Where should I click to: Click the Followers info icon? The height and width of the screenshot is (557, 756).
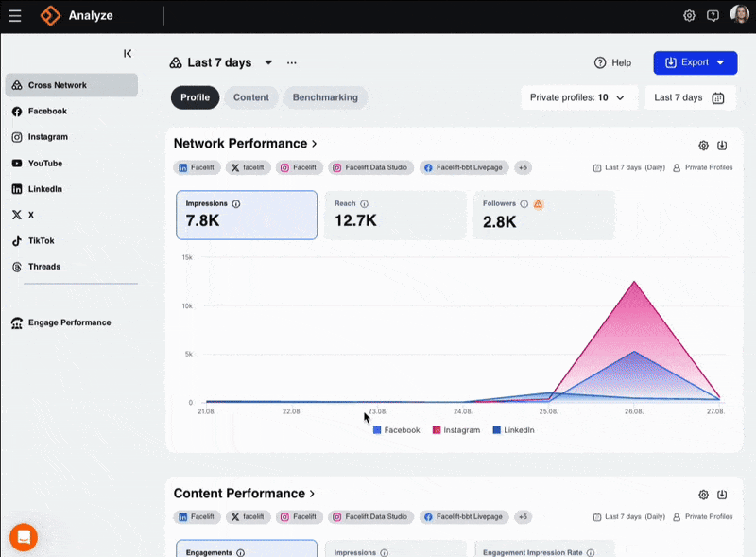(524, 203)
